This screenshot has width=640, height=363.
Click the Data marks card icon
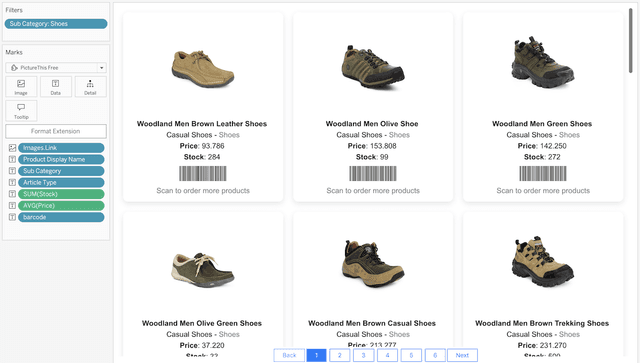coord(56,87)
